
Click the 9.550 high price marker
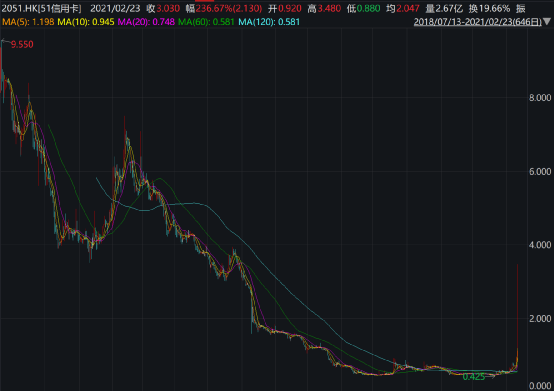tap(22, 45)
